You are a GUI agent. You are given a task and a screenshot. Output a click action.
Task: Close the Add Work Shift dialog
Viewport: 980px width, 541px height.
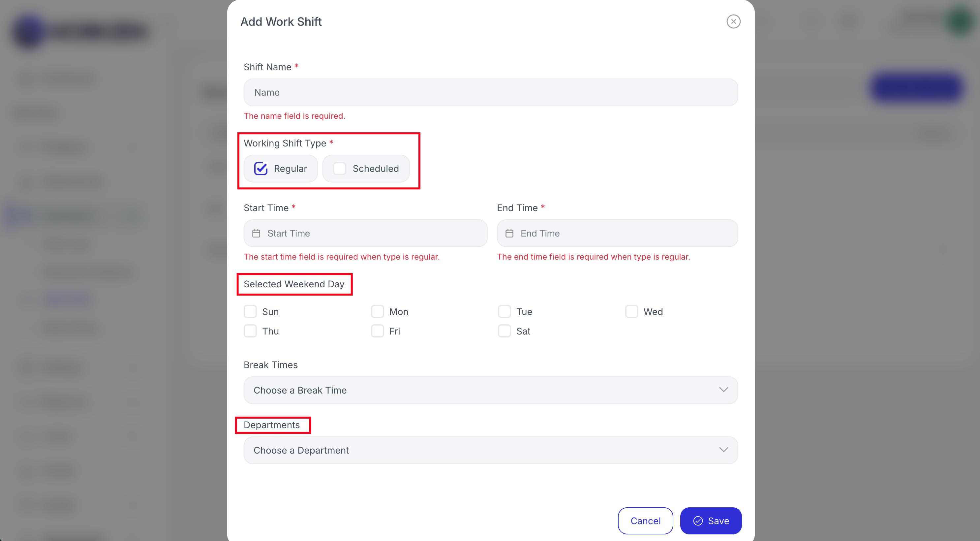point(733,22)
